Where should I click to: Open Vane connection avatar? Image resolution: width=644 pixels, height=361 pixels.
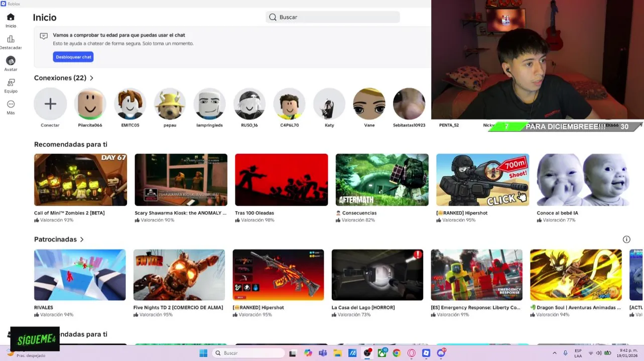[369, 104]
